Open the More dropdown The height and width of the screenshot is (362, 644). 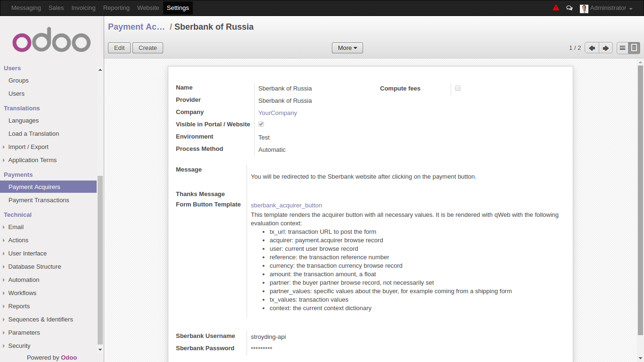point(347,48)
